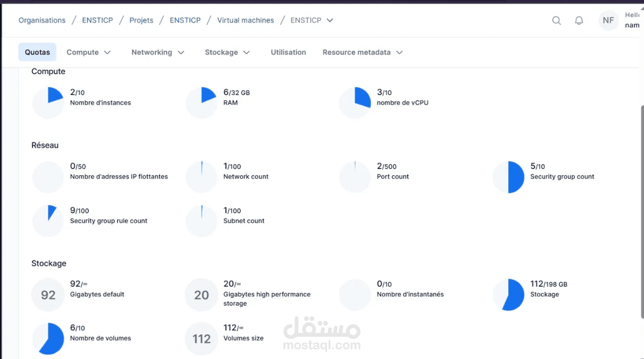
Task: Click the floating IP addresses pie chart
Action: pyautogui.click(x=48, y=177)
